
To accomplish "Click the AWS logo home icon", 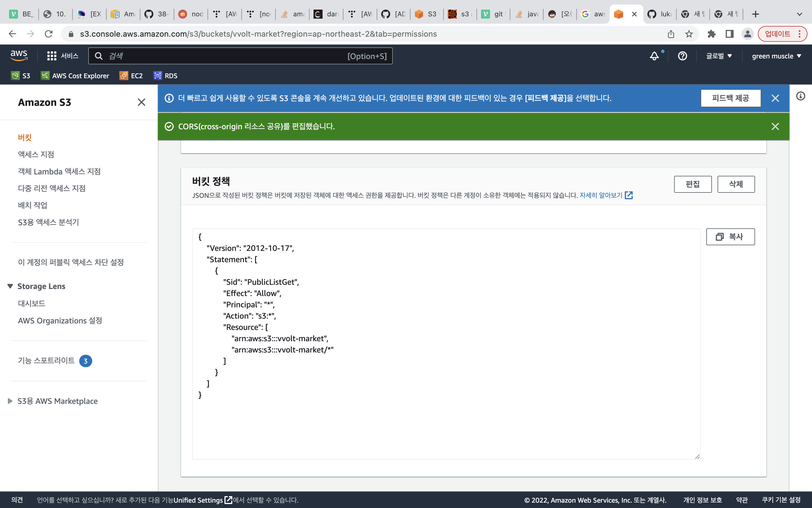I will (x=19, y=55).
